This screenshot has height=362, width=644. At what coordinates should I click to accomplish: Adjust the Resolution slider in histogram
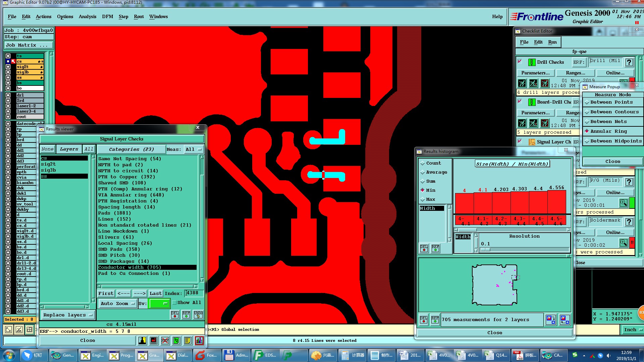coord(485,250)
